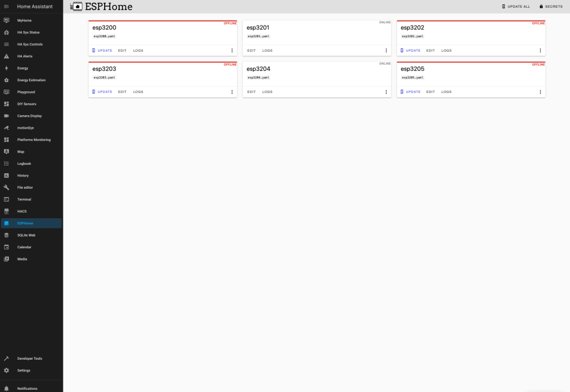This screenshot has height=392, width=570.
Task: Open the HACS sidebar item
Action: point(22,212)
